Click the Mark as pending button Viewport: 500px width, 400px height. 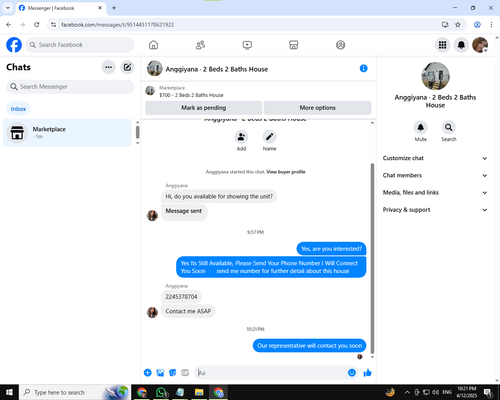pos(204,108)
